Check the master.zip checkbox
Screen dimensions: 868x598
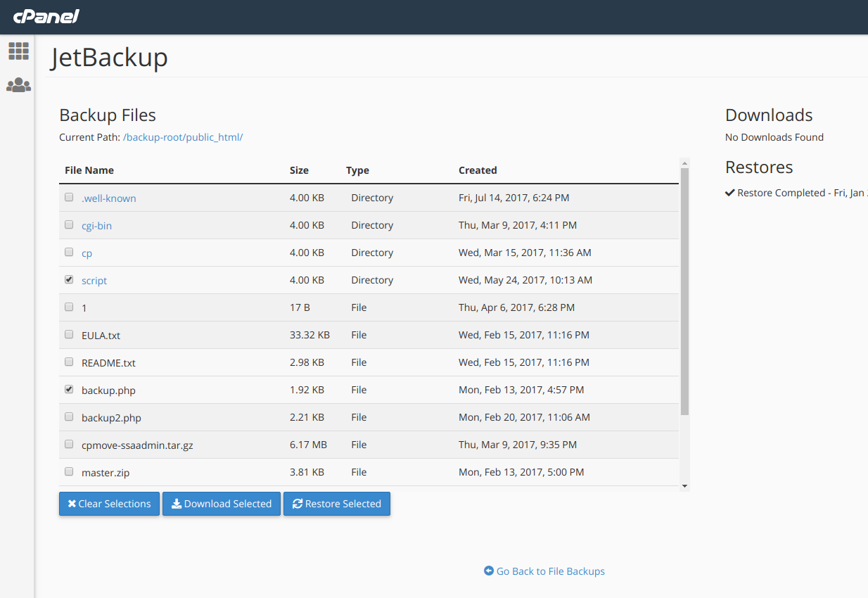(69, 471)
